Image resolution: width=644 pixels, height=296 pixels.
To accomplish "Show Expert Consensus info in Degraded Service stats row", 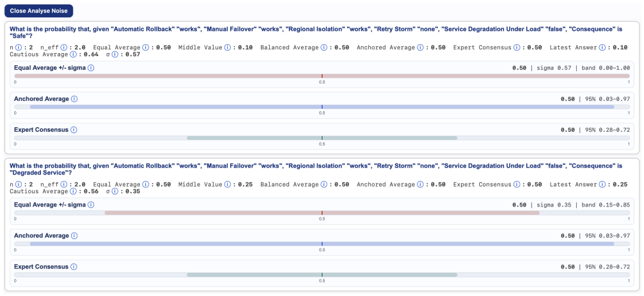I will pos(517,185).
